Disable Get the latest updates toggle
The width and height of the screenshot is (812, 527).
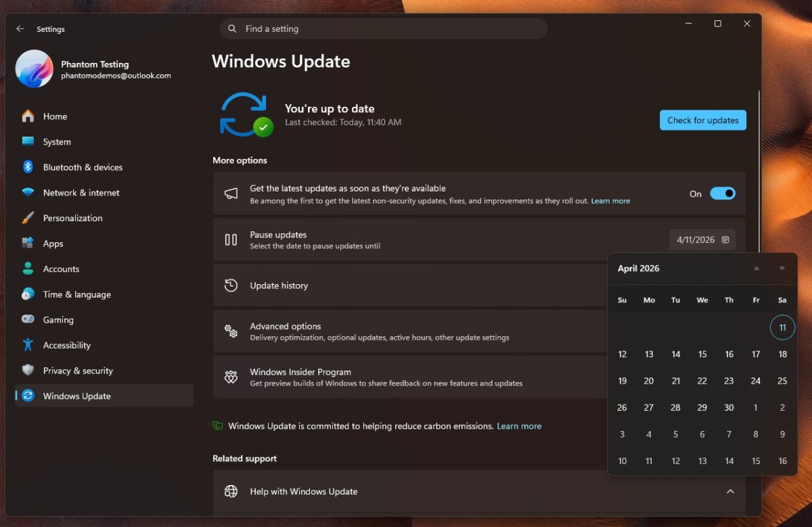click(723, 193)
